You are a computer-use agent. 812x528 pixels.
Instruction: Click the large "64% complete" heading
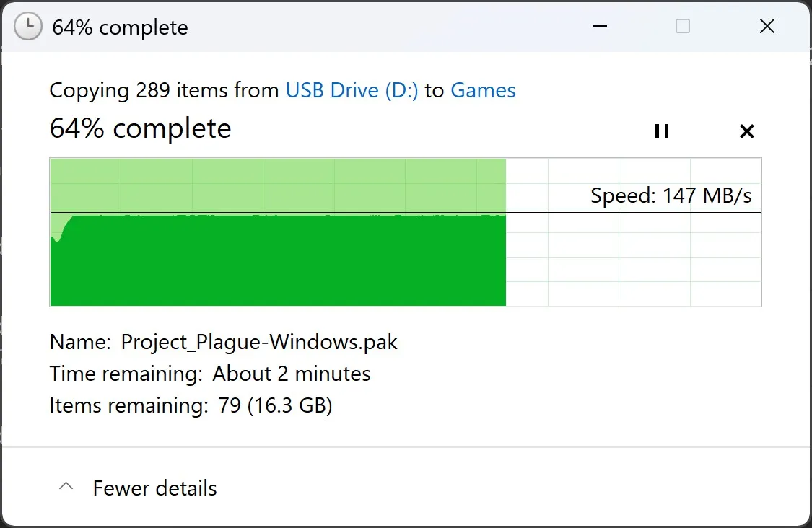(140, 129)
